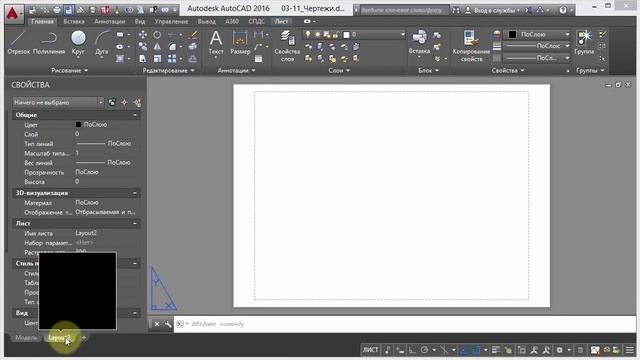Select the Круг circle tool
This screenshot has height=360, width=640.
[78, 43]
